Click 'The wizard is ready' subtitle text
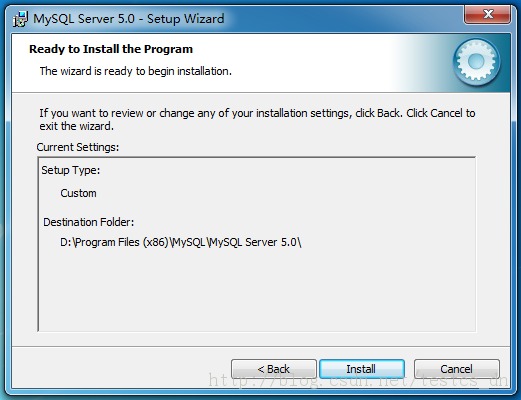This screenshot has height=400, width=521. click(136, 71)
